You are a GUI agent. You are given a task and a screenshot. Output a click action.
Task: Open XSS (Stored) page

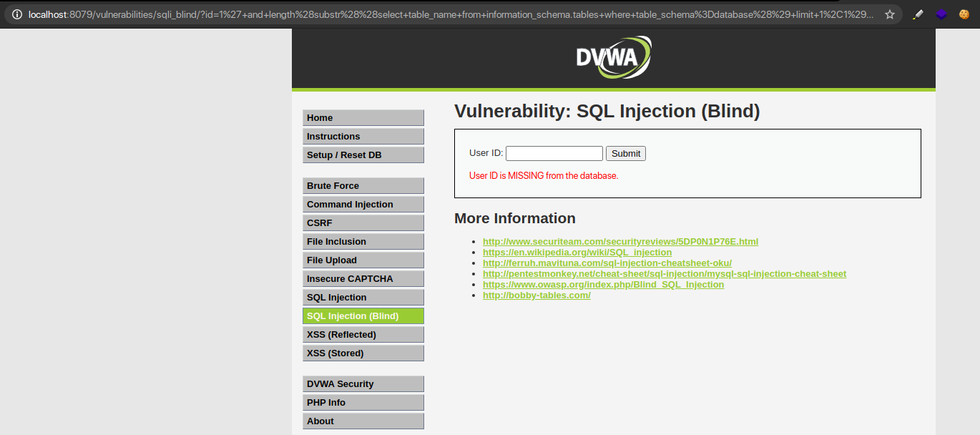363,353
